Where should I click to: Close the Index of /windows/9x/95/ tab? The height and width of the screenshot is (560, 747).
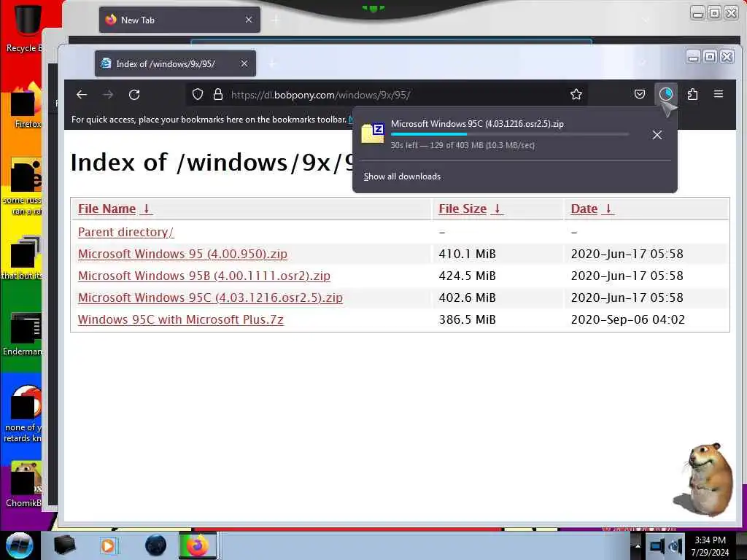pyautogui.click(x=244, y=64)
